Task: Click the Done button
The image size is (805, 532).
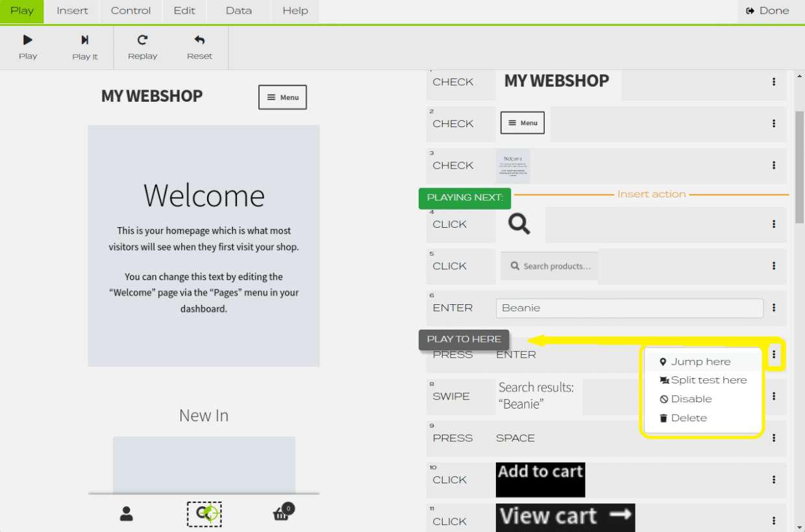Action: click(x=767, y=10)
